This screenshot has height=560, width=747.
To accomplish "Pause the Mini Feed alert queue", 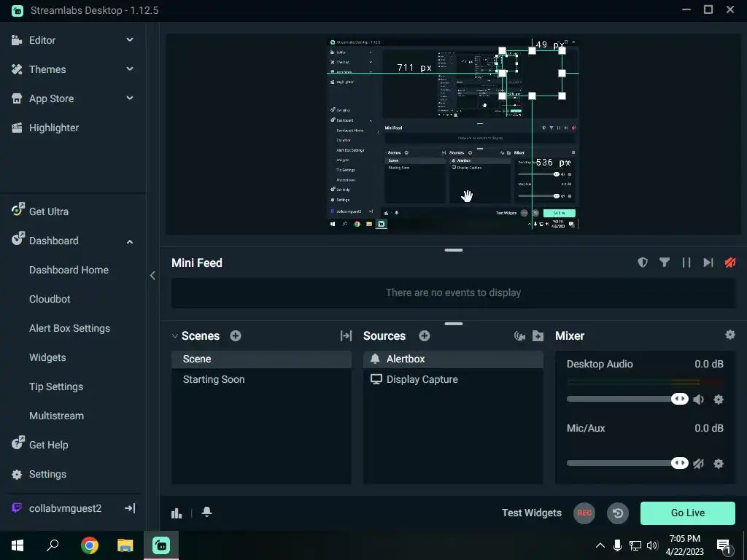I will (x=686, y=262).
